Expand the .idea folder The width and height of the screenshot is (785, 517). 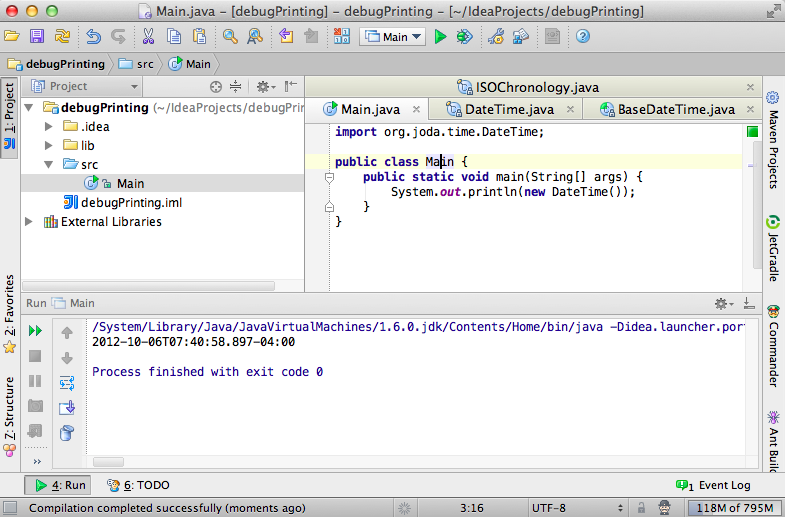point(49,127)
